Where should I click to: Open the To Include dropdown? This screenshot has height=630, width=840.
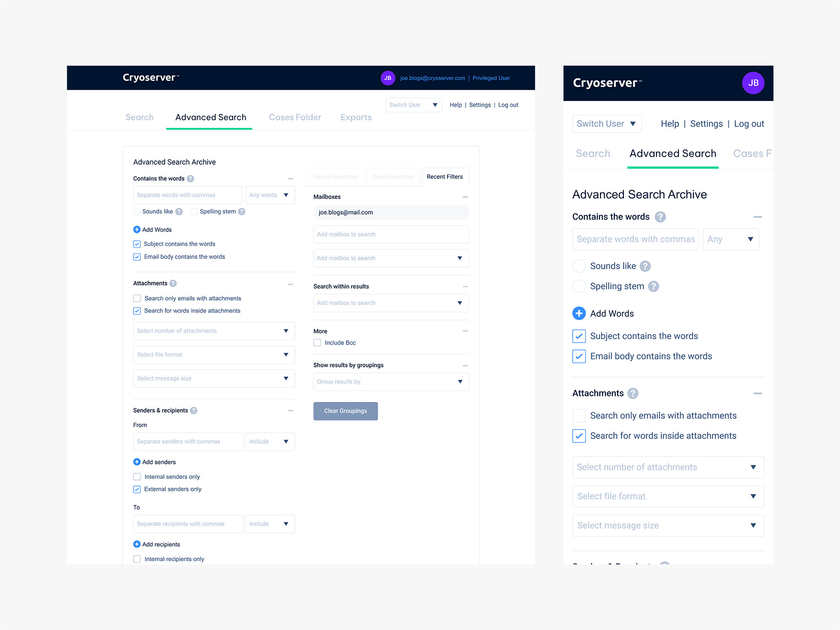[270, 524]
